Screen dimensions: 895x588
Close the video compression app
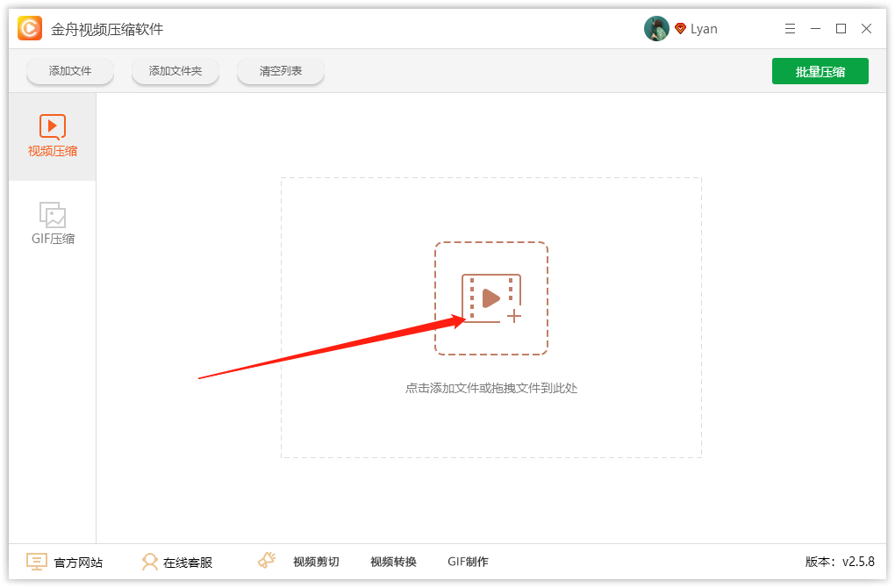866,29
